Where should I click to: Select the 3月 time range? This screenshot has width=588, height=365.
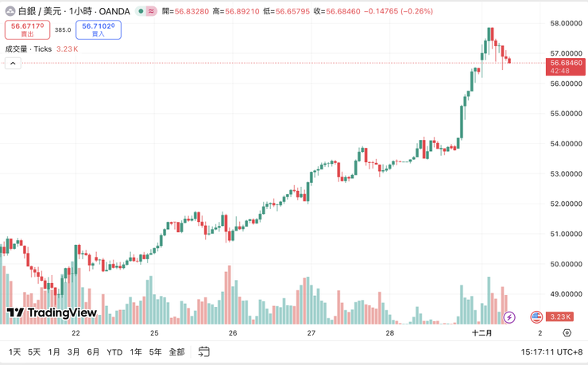73,351
